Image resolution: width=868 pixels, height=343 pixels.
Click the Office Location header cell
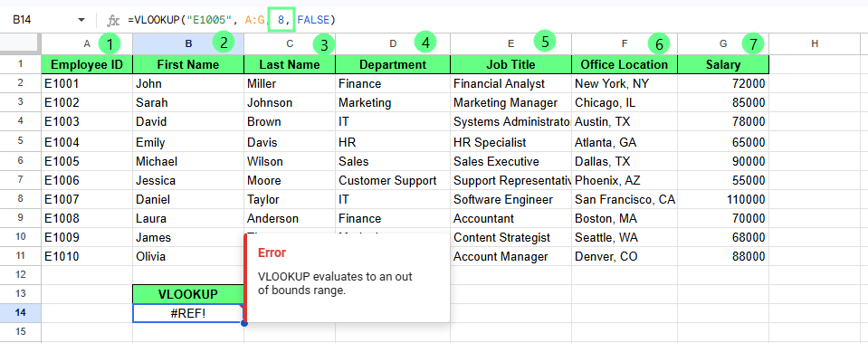point(625,65)
